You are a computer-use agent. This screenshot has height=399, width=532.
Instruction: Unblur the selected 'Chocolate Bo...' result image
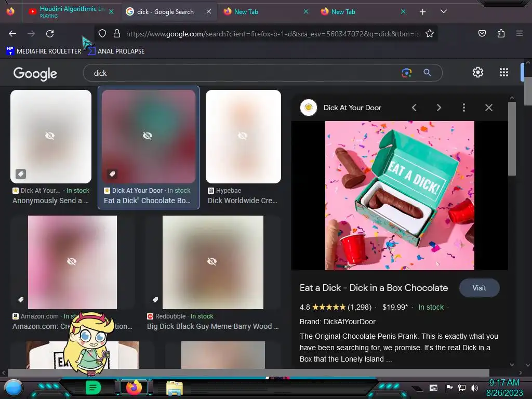click(149, 137)
